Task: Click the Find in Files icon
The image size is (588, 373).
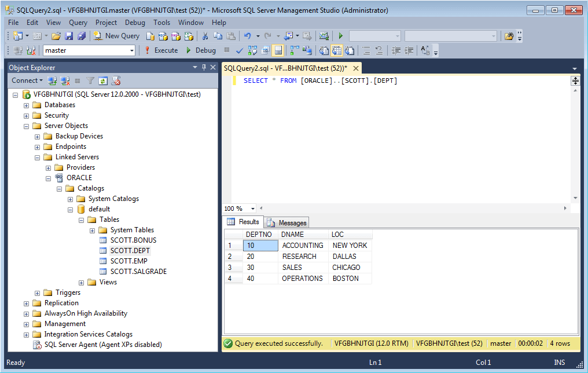Action: [x=509, y=36]
